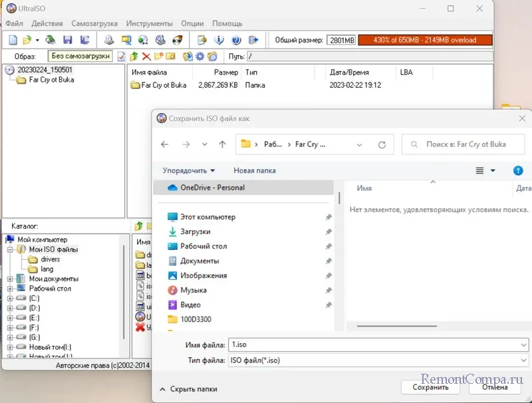Click the Make CD/DVD Image drive icon
The image size is (532, 403).
[109, 40]
